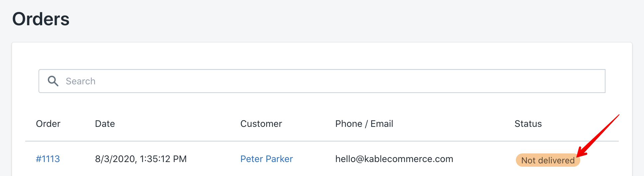Image resolution: width=644 pixels, height=176 pixels.
Task: Open Peter Parker customer profile link
Action: tap(267, 159)
